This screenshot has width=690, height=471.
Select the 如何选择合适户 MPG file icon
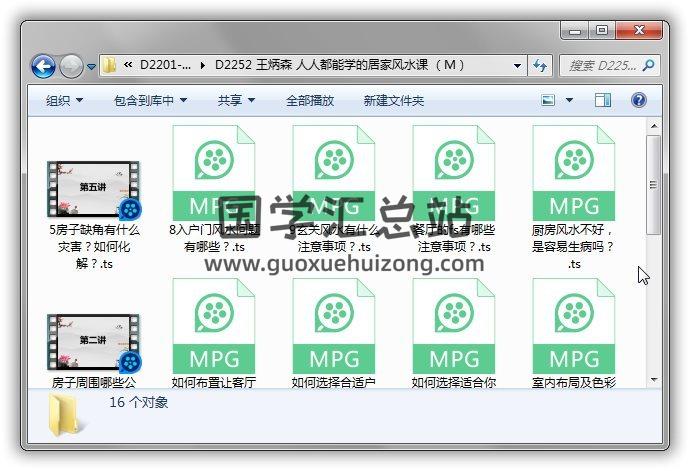(x=334, y=326)
